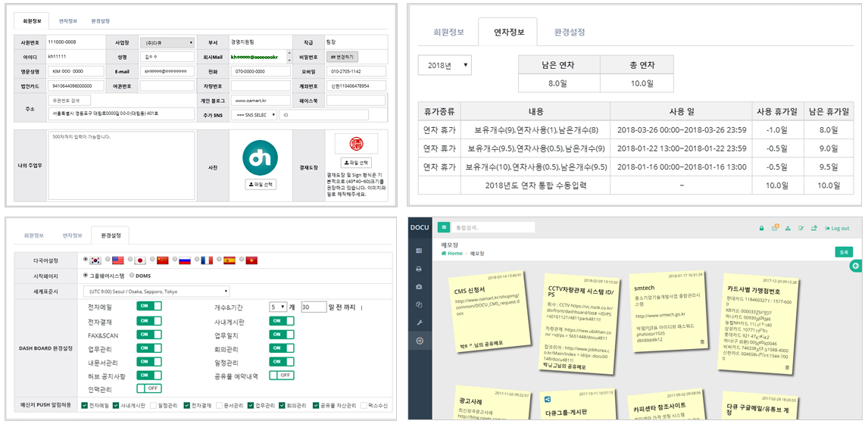Click the green hamburger menu button beside search
This screenshot has width=868, height=424.
[x=443, y=227]
